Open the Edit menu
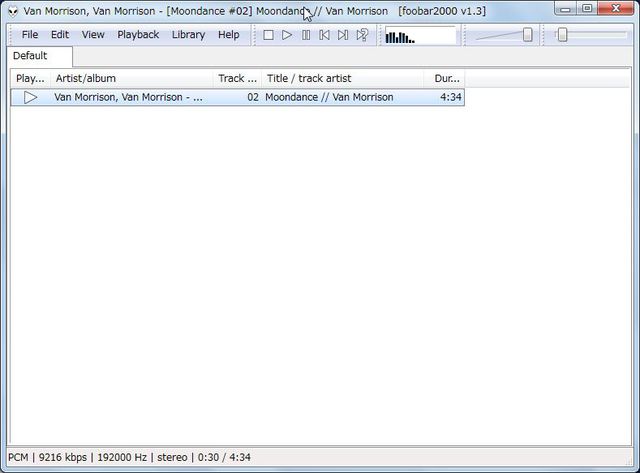 (x=60, y=34)
